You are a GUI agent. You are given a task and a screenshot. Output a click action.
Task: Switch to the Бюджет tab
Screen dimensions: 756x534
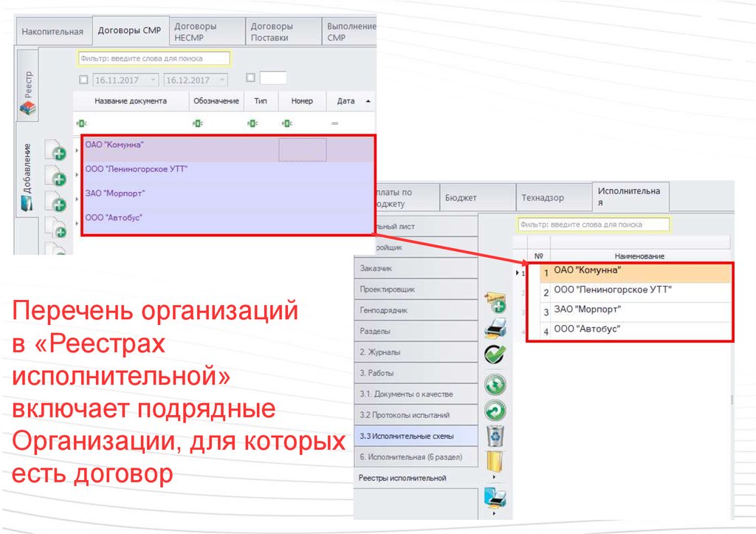coord(478,197)
